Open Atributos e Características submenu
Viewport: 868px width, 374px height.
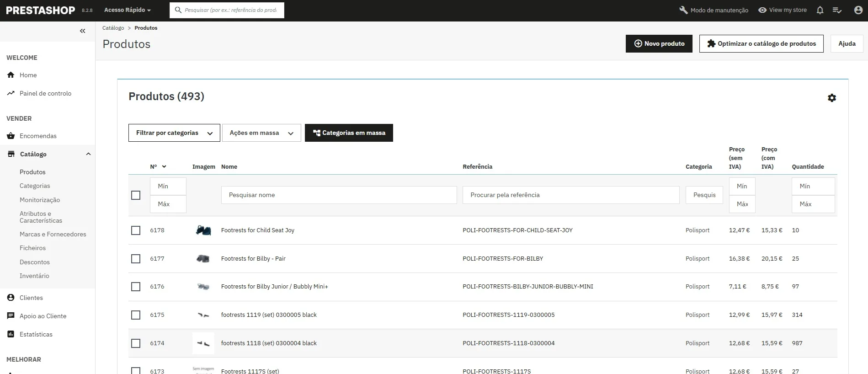(x=41, y=217)
